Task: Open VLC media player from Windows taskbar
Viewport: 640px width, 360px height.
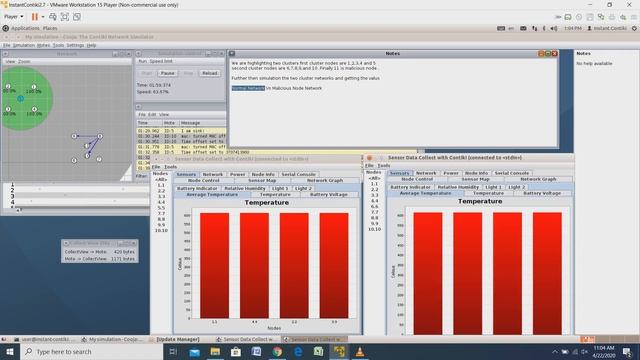Action: tap(360, 351)
